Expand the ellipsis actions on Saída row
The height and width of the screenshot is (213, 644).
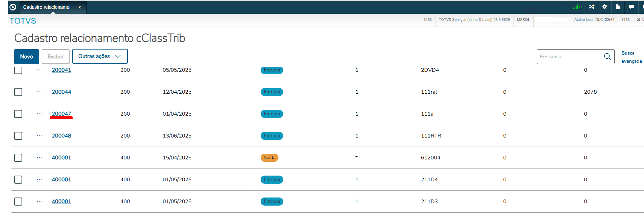tap(40, 157)
